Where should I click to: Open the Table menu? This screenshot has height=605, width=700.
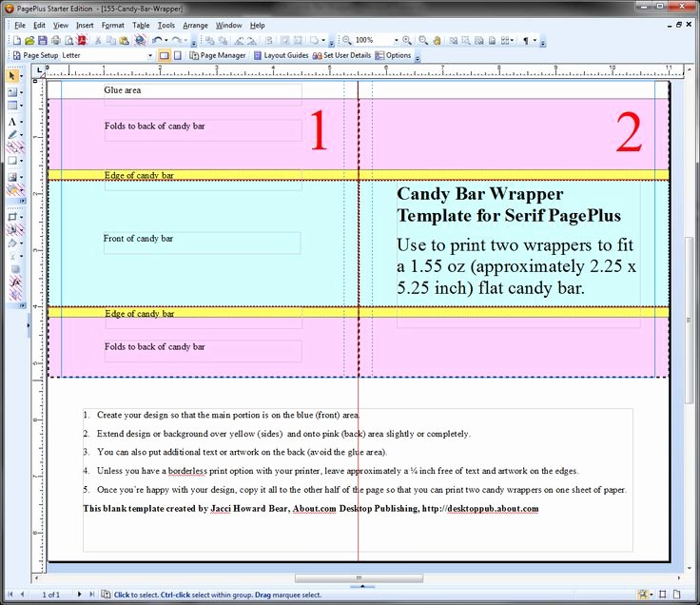(141, 26)
